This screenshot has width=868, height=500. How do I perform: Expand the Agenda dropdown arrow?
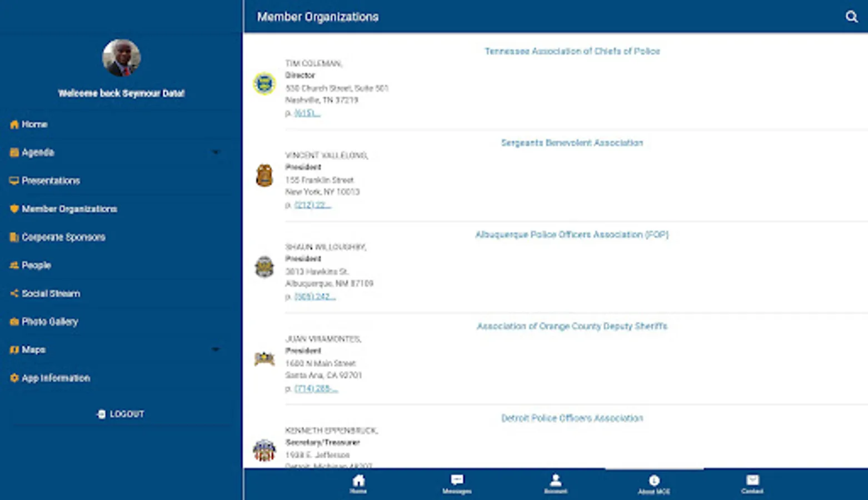coord(216,152)
